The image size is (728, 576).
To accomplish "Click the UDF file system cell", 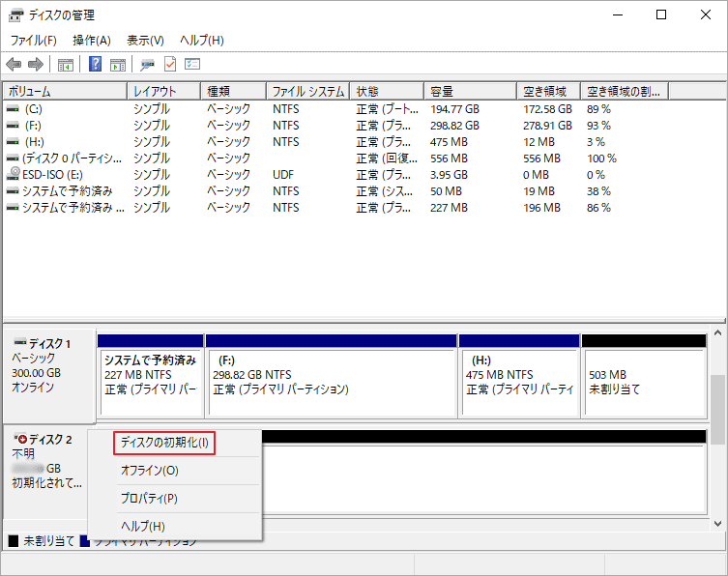I will (x=283, y=175).
